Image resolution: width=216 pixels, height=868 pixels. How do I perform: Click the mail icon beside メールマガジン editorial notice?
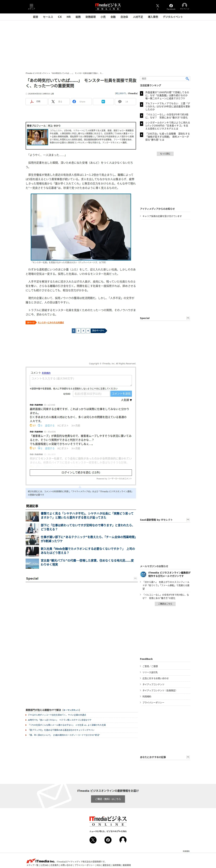143,574
